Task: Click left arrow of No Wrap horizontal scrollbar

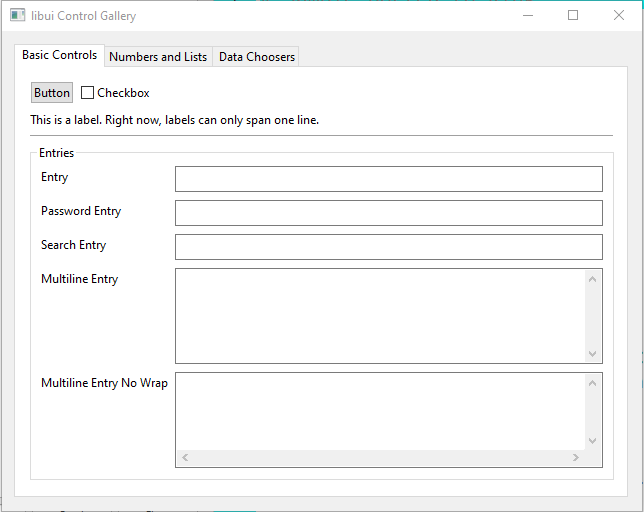Action: point(185,458)
